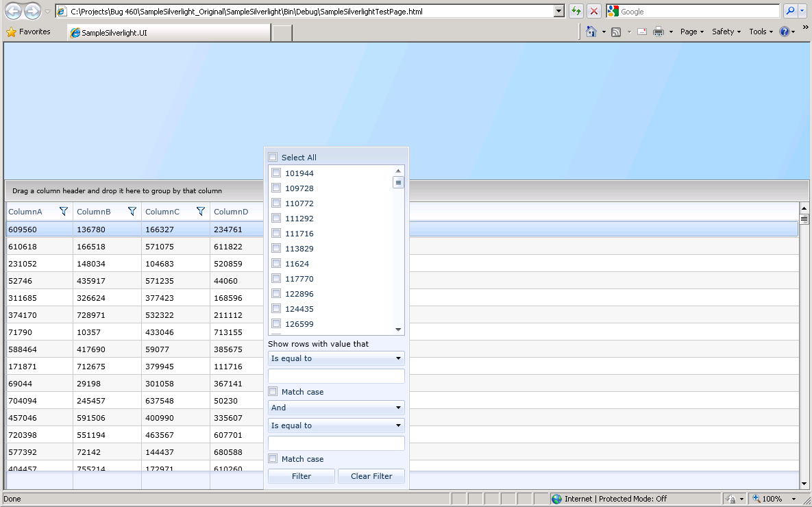This screenshot has height=507, width=812.
Task: Click the second filter value text field
Action: (x=336, y=443)
